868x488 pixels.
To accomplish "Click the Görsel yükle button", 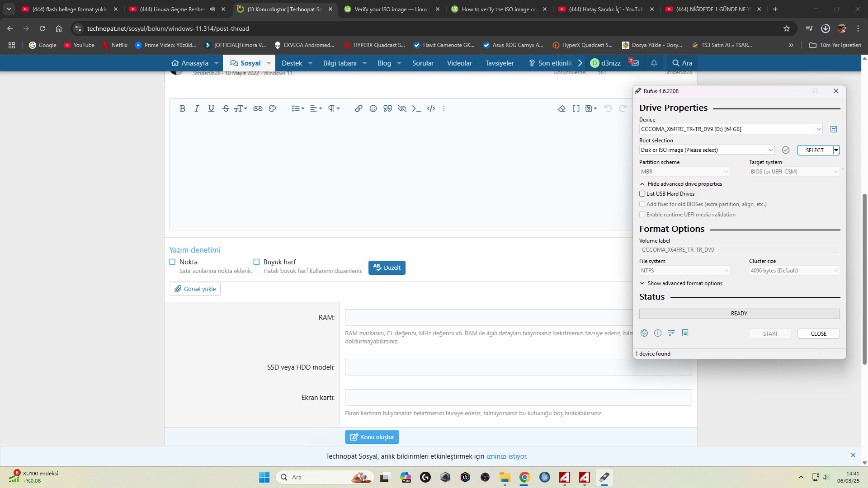I will (x=195, y=289).
